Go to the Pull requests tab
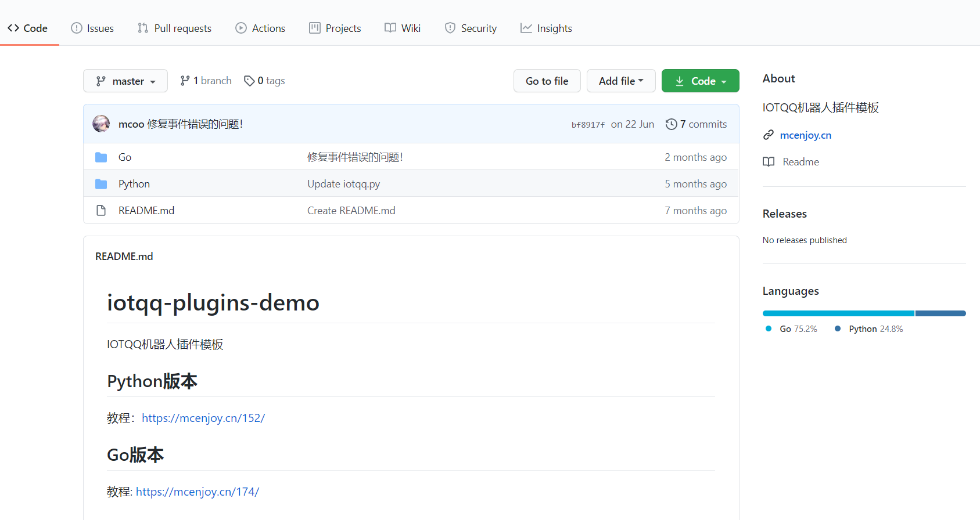Image resolution: width=980 pixels, height=520 pixels. click(x=174, y=28)
